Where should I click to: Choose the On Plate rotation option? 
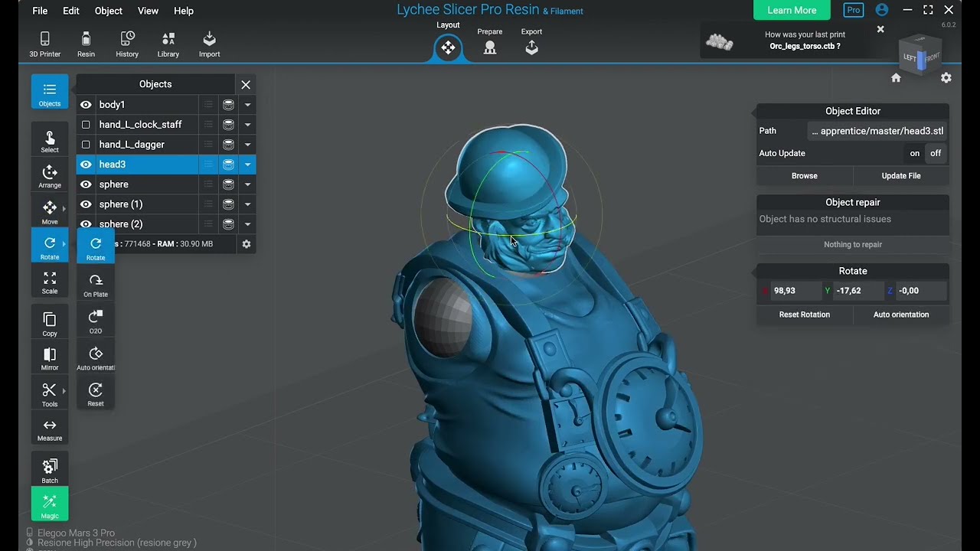pyautogui.click(x=96, y=285)
